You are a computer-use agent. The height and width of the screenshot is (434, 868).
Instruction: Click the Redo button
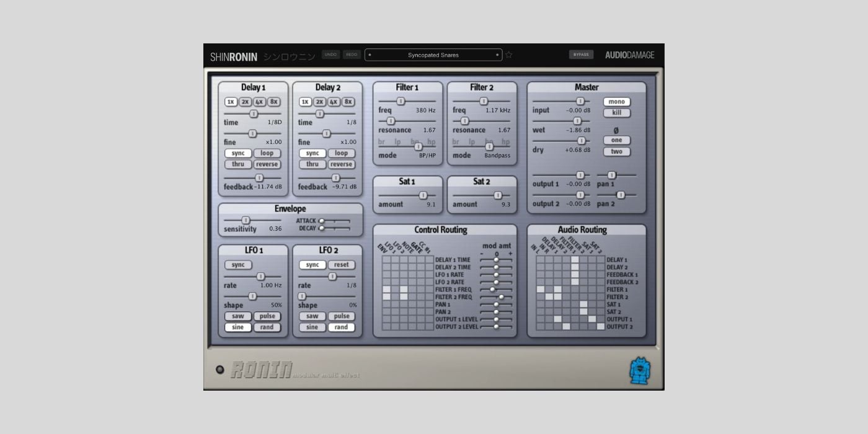pos(352,55)
